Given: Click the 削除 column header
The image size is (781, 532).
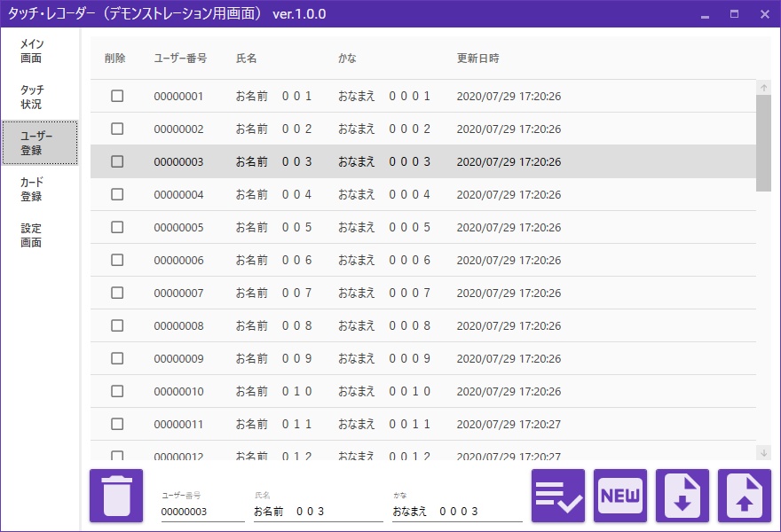Looking at the screenshot, I should (115, 59).
